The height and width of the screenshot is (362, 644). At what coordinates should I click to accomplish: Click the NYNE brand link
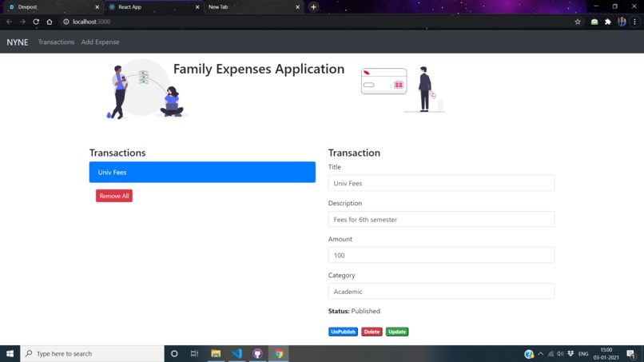pyautogui.click(x=18, y=42)
